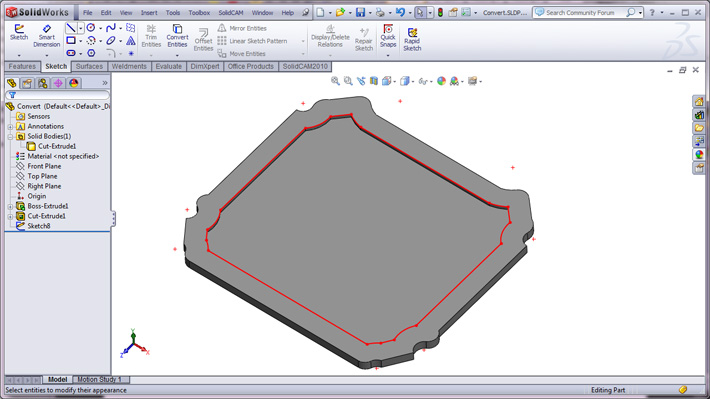Expand the manager panel tabs chevron

105,83
